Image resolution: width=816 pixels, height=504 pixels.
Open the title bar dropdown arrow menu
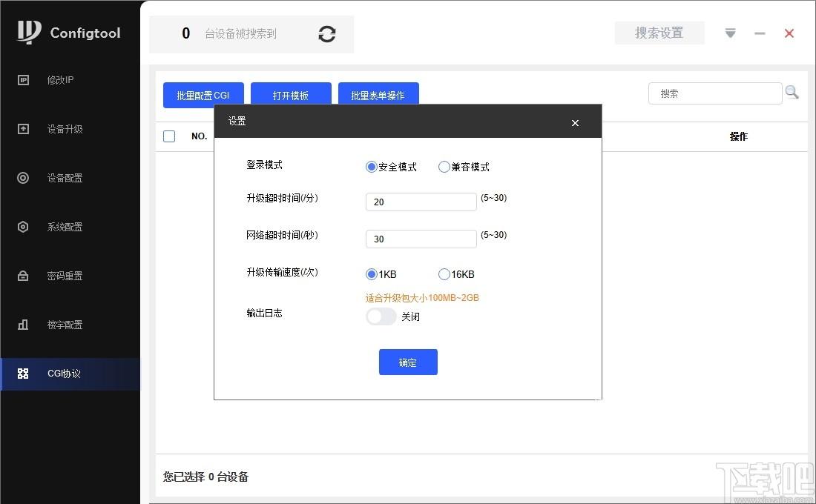pos(730,33)
